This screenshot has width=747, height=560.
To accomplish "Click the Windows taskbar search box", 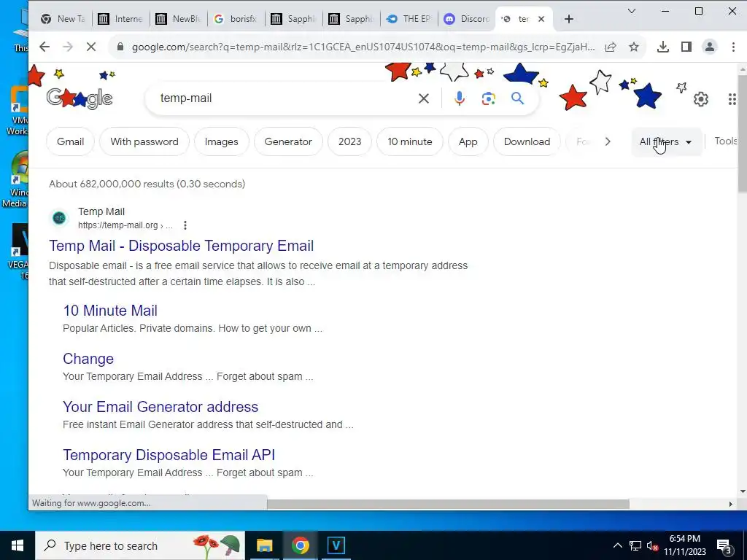I will pos(140,545).
